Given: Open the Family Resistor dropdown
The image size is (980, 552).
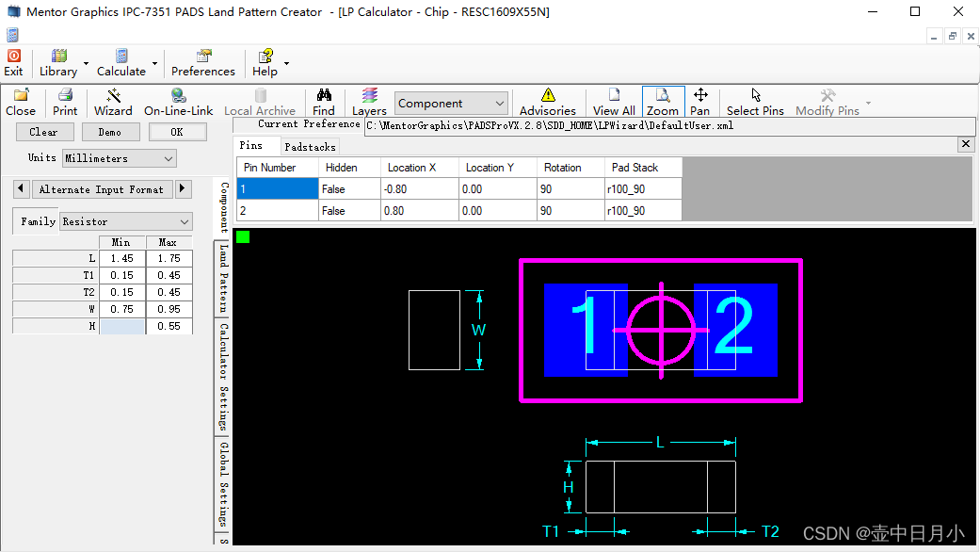Looking at the screenshot, I should click(x=125, y=221).
